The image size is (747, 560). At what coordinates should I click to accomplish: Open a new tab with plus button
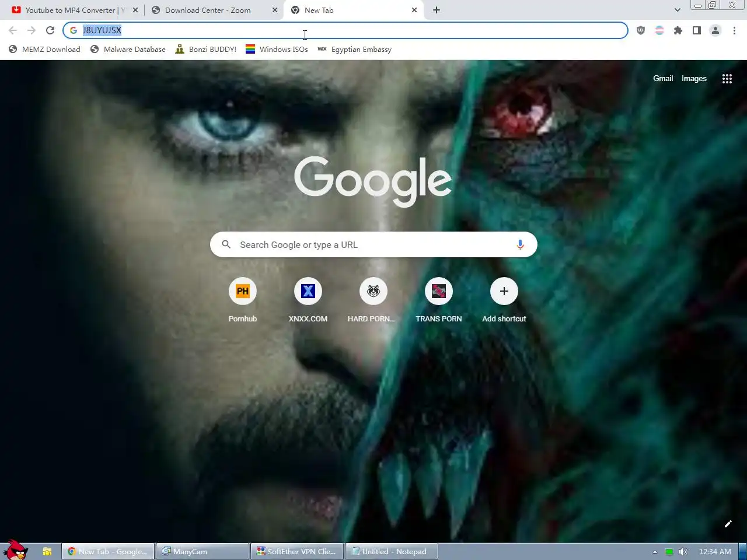click(437, 10)
